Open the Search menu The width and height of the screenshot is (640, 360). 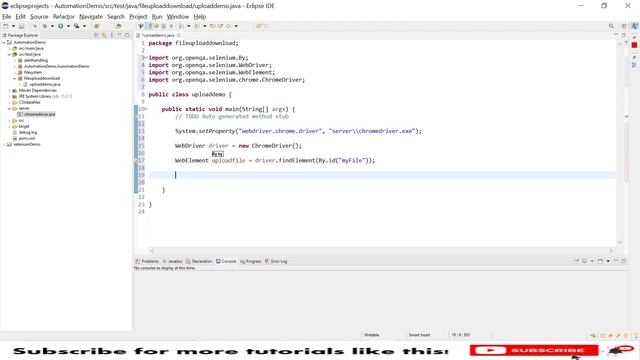click(x=116, y=17)
